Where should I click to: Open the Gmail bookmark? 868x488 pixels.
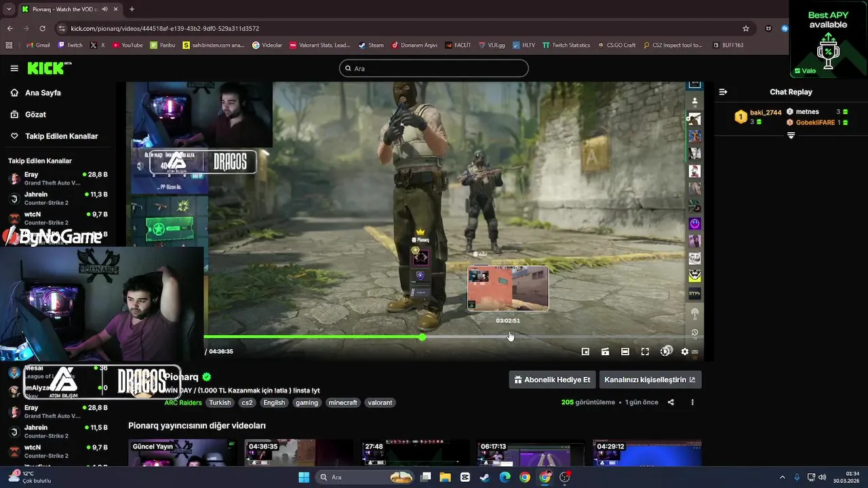[38, 45]
